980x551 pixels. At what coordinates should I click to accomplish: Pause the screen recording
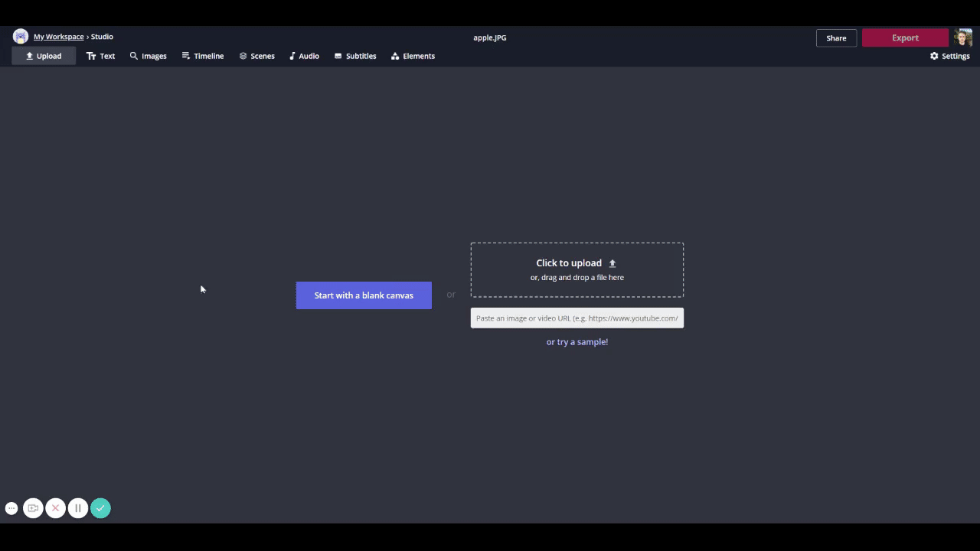tap(77, 508)
